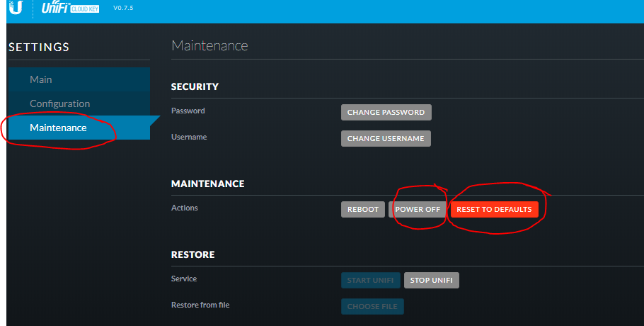644x326 pixels.
Task: Switch to the Configuration tab
Action: click(59, 103)
